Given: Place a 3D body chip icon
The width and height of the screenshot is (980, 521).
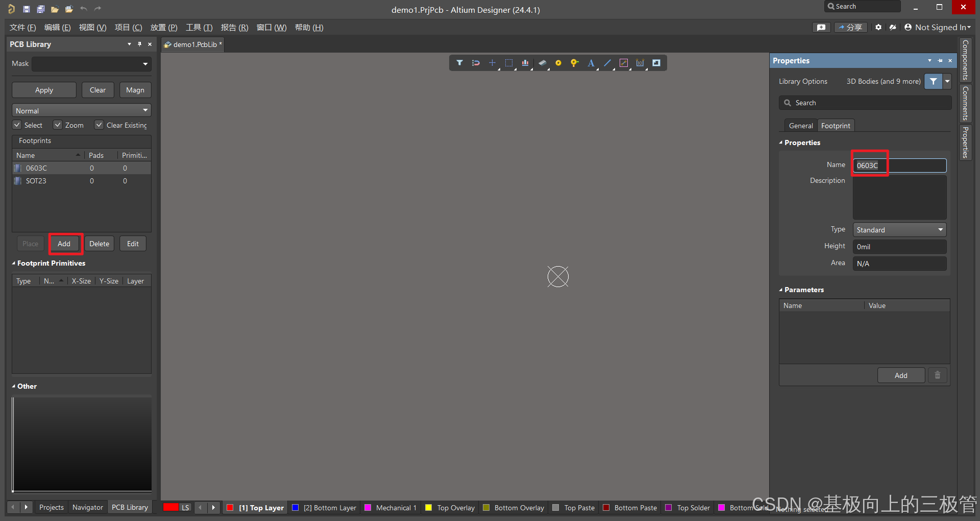Looking at the screenshot, I should [542, 63].
